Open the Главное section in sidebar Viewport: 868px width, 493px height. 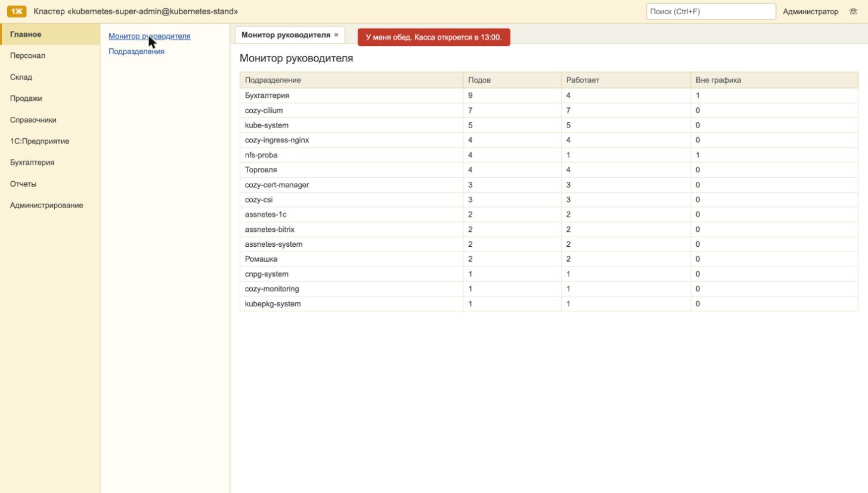click(x=50, y=35)
